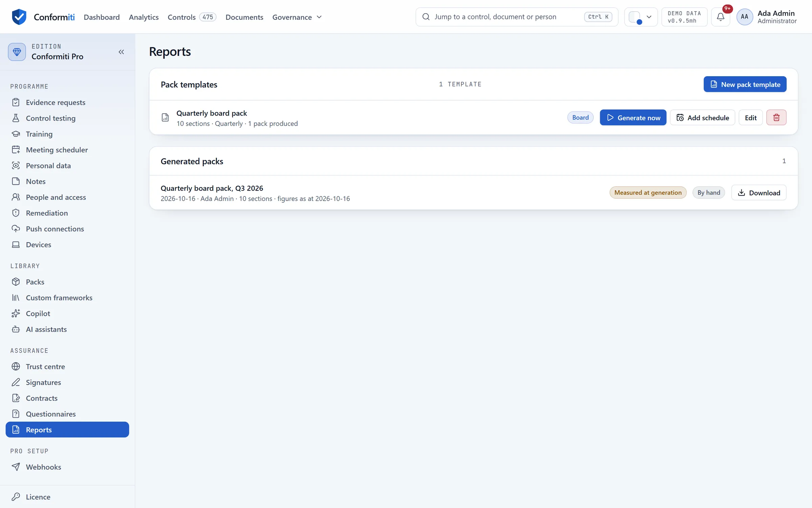Go to Trust centre

pyautogui.click(x=67, y=366)
